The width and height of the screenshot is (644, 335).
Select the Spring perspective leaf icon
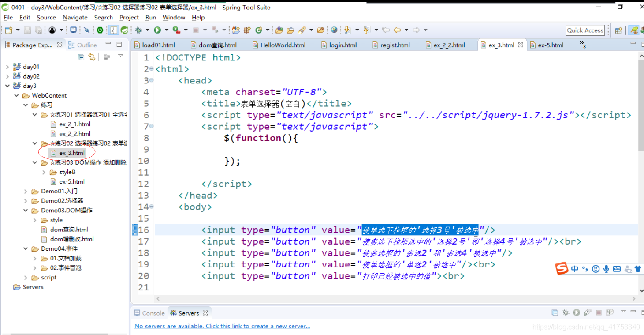pyautogui.click(x=633, y=30)
